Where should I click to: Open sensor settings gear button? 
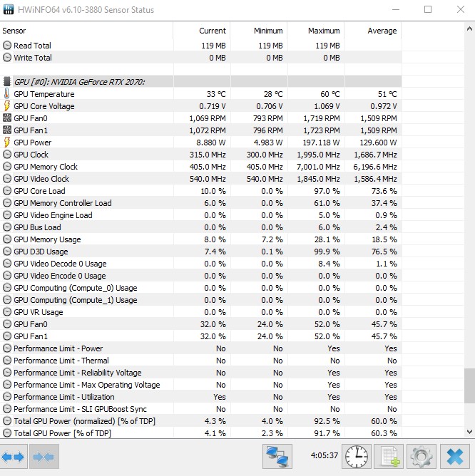pyautogui.click(x=422, y=457)
